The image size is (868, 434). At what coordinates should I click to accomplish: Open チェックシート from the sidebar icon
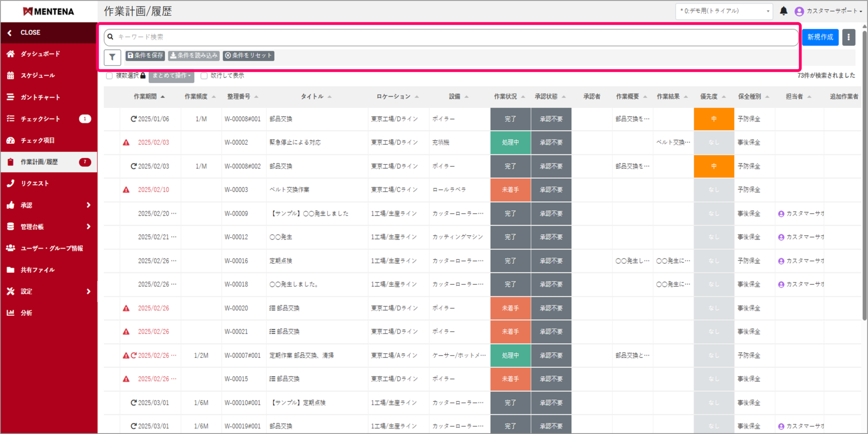[10, 119]
